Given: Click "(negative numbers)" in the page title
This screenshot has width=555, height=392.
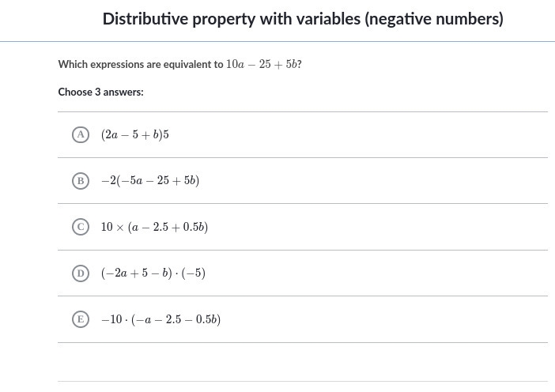Looking at the screenshot, I should coord(434,20).
